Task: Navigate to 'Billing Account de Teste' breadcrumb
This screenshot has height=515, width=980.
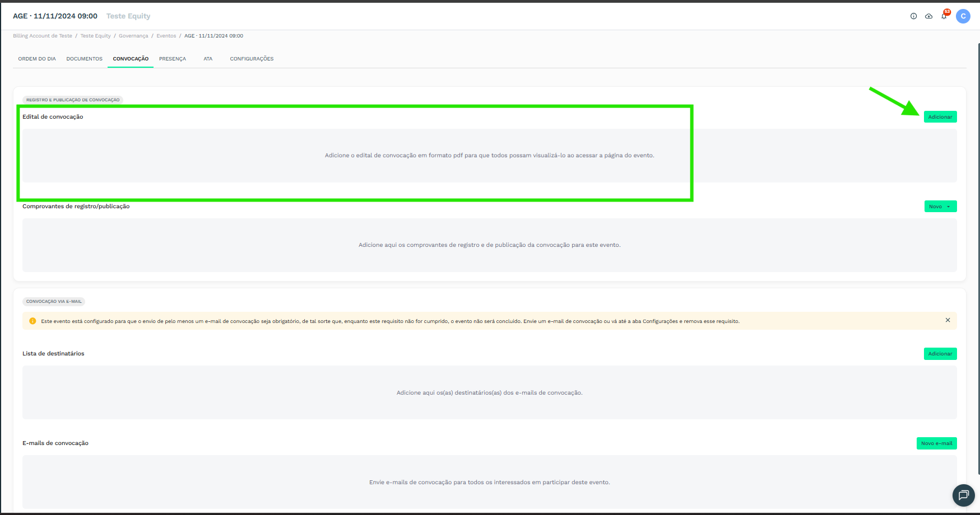Action: [43, 36]
